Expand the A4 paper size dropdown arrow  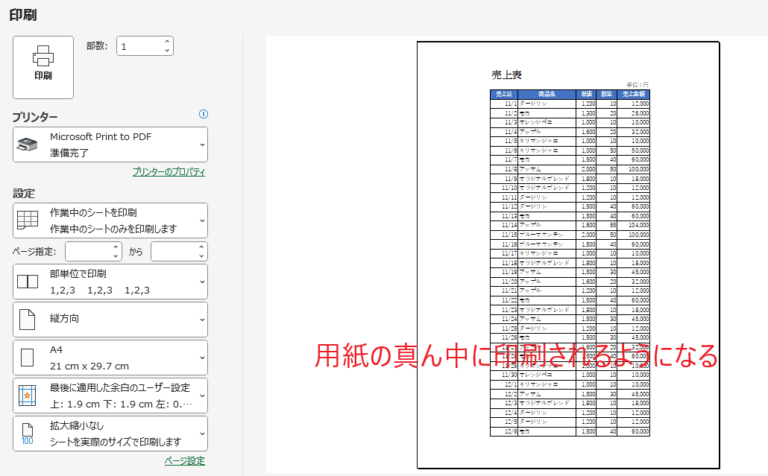point(202,358)
